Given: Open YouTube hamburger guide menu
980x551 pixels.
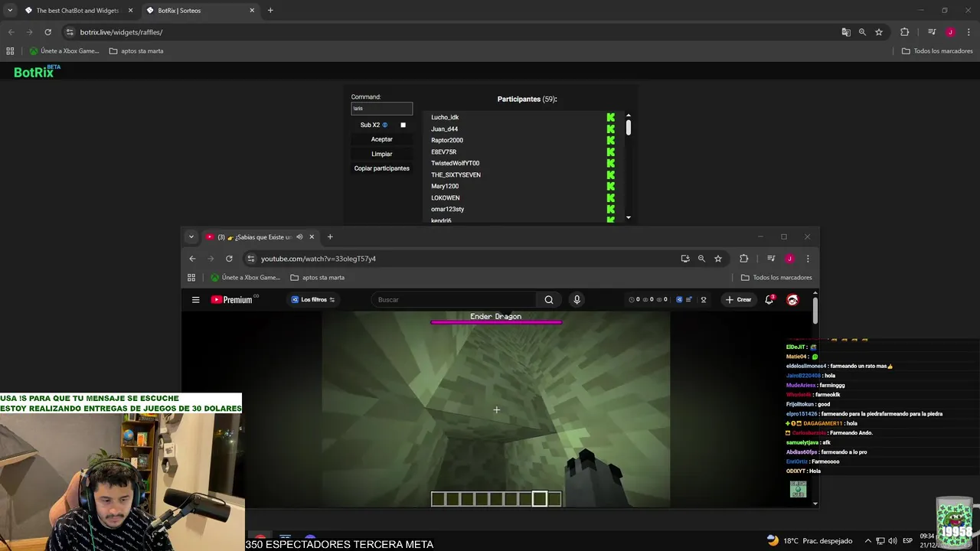Looking at the screenshot, I should (195, 300).
